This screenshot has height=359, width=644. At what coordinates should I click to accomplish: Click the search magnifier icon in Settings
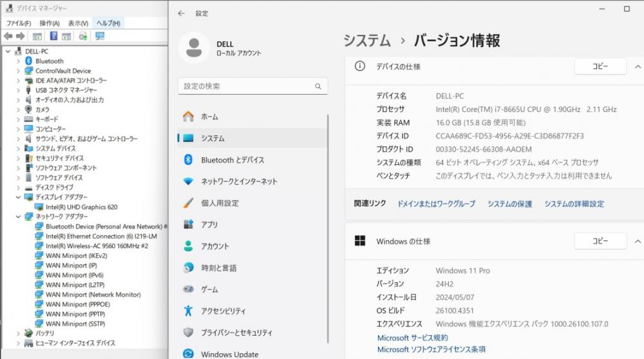(318, 86)
